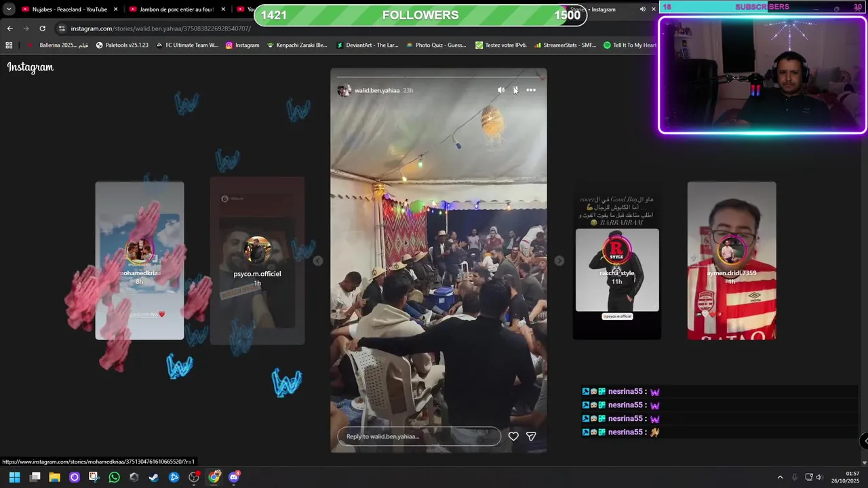
Task: Click the microphone icon in system tray
Action: [795, 477]
